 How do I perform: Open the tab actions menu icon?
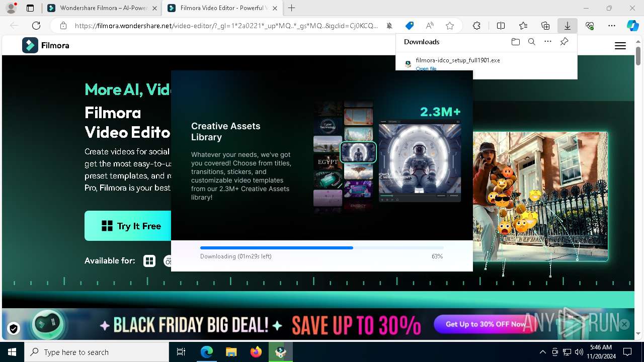[x=30, y=8]
